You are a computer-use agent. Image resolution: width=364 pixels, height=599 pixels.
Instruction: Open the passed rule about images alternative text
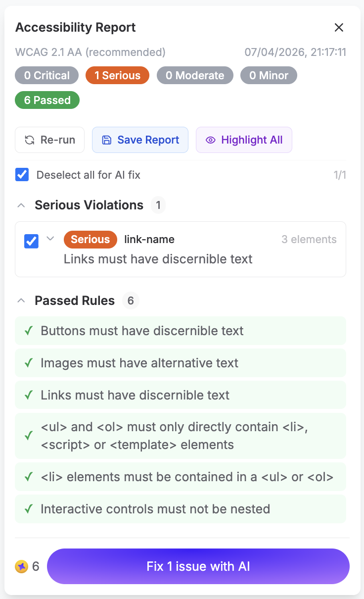coord(139,363)
